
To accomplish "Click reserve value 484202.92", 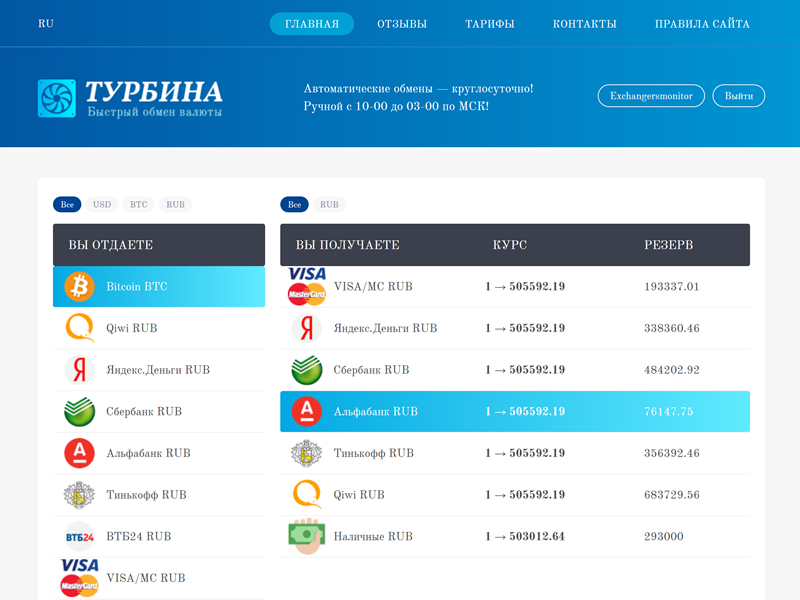I will (671, 370).
